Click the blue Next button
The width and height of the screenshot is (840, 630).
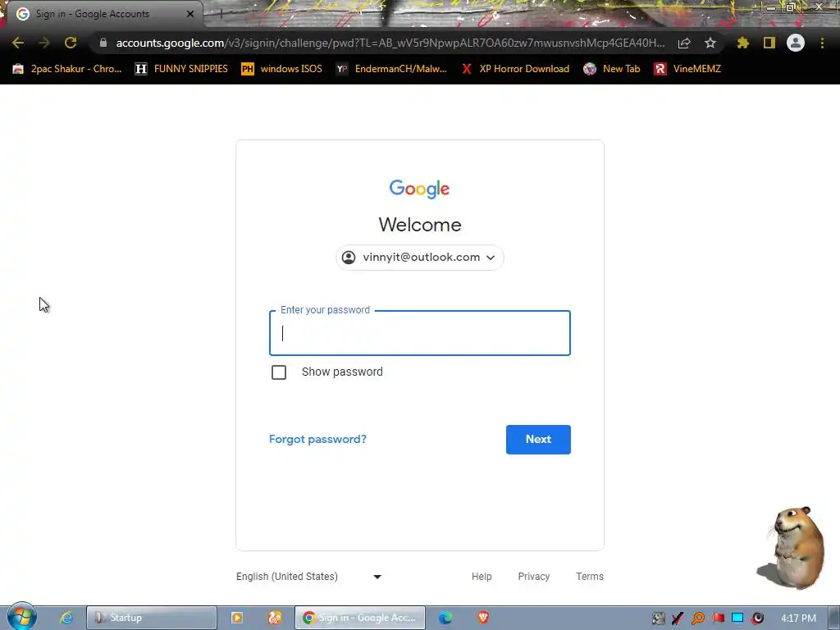coord(538,440)
